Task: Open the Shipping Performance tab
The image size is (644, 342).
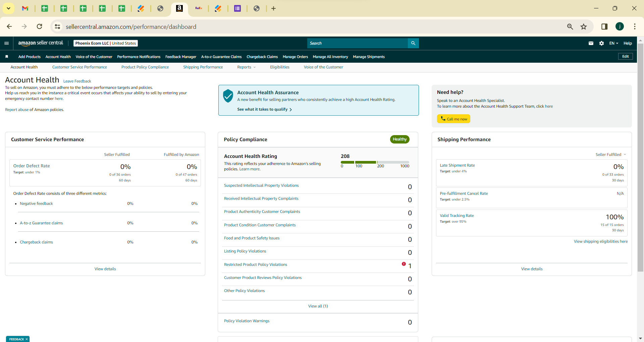Action: (203, 67)
